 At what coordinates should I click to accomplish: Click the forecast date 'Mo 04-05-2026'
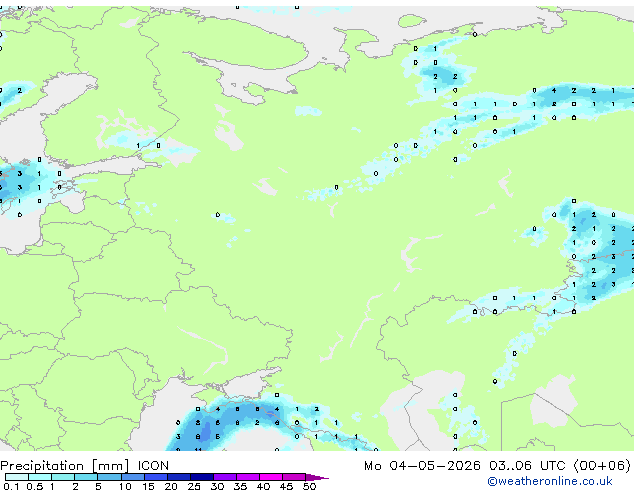tap(422, 465)
